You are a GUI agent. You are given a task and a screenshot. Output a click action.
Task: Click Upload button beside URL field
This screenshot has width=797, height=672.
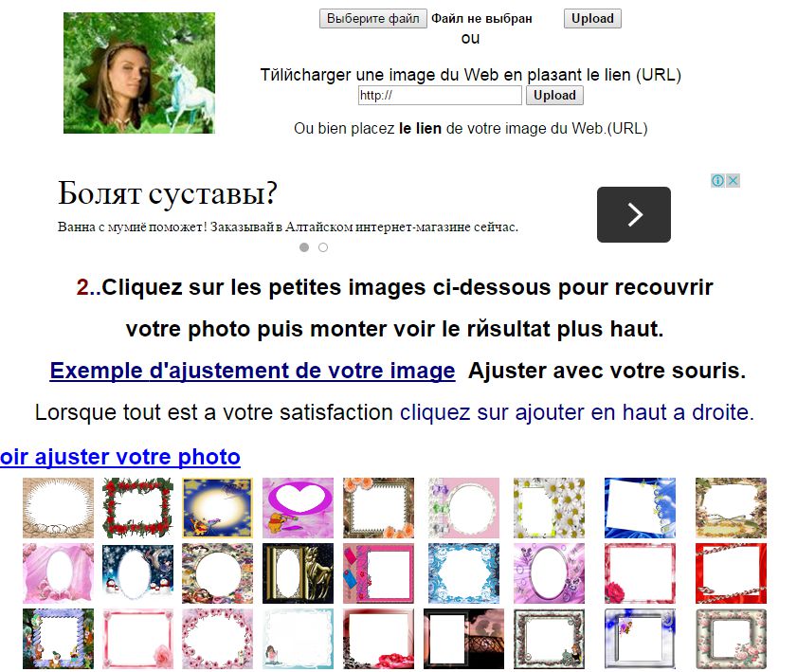(x=554, y=96)
